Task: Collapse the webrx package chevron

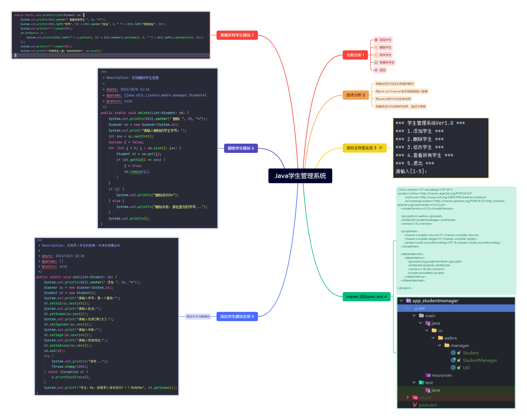Action: [433, 338]
